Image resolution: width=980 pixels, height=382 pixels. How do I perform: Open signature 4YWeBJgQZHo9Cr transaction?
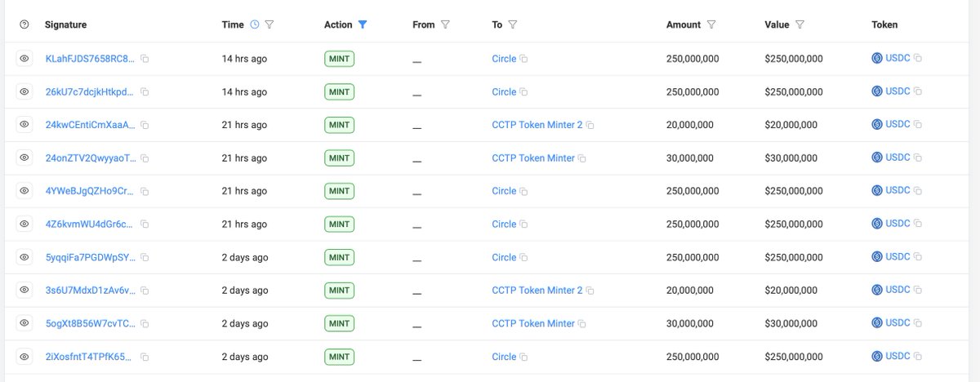pyautogui.click(x=91, y=191)
